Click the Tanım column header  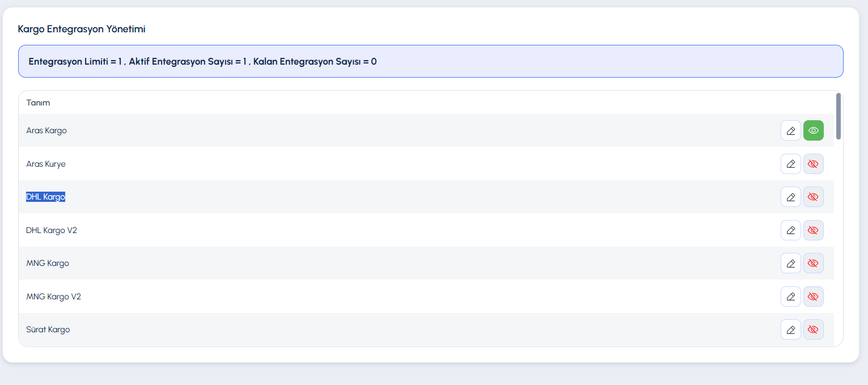point(38,103)
